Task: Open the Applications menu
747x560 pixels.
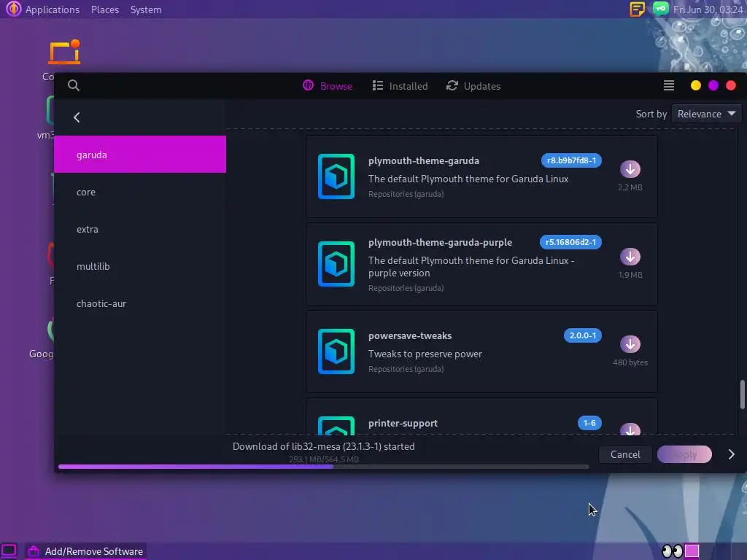Action: pos(53,9)
